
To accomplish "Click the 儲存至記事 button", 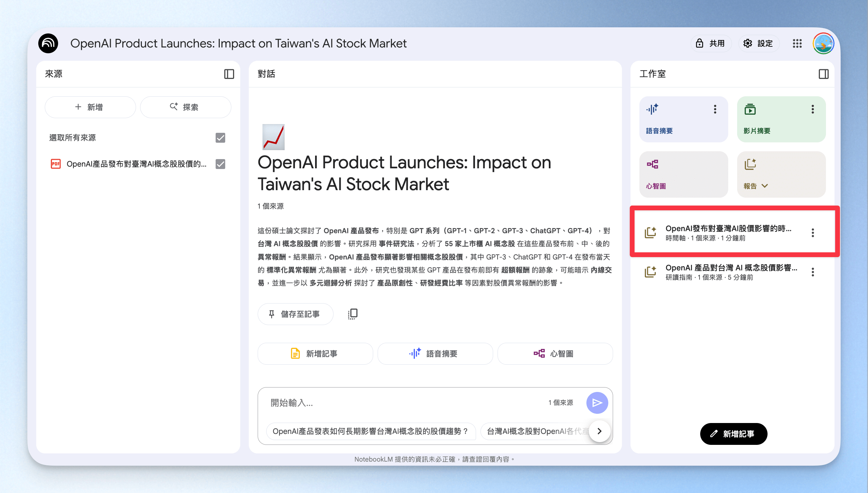I will [295, 314].
